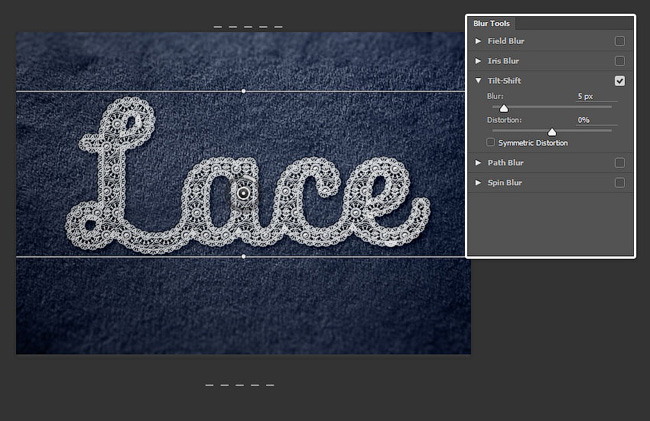This screenshot has height=421, width=650.
Task: Click the top dashed feather line
Action: click(x=248, y=27)
